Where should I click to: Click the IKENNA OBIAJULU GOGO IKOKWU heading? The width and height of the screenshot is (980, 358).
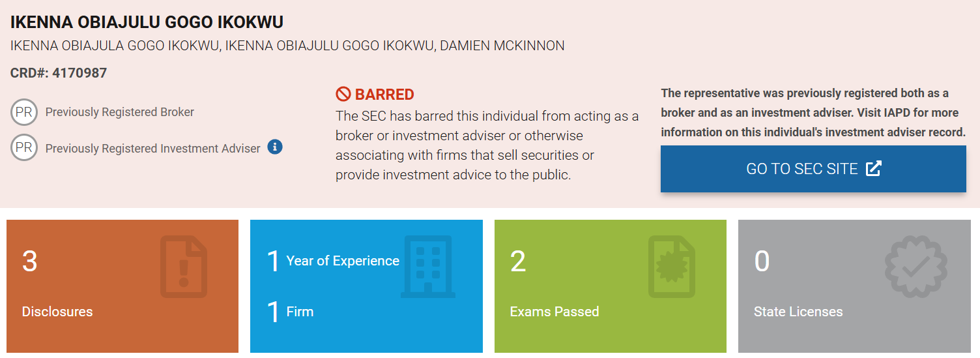point(147,22)
